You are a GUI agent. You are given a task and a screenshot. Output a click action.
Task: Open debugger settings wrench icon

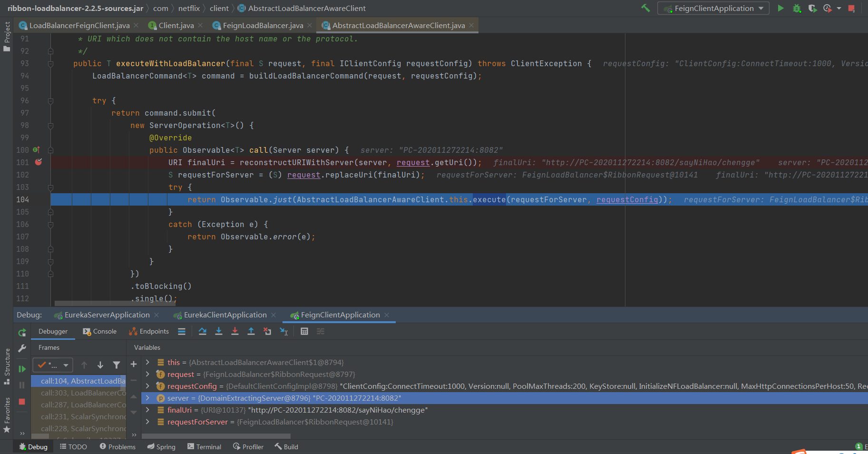pyautogui.click(x=22, y=349)
